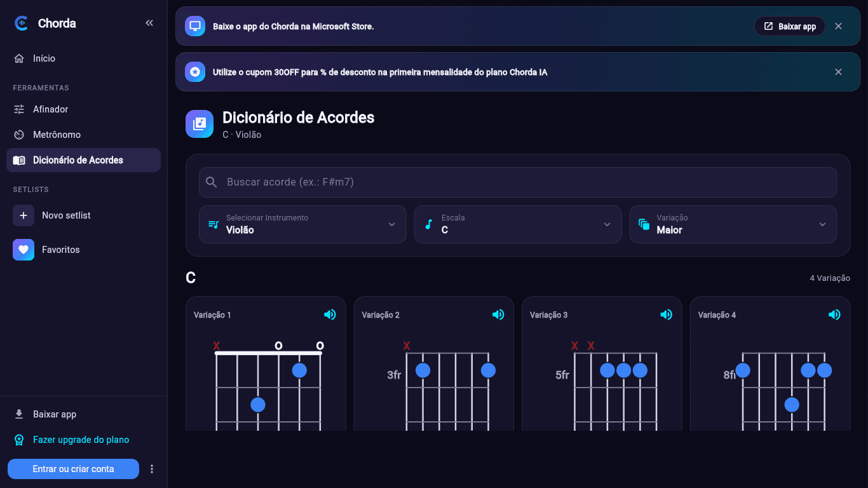Screen dimensions: 868x488
Task: Go to Início in the sidebar
Action: pyautogui.click(x=83, y=58)
